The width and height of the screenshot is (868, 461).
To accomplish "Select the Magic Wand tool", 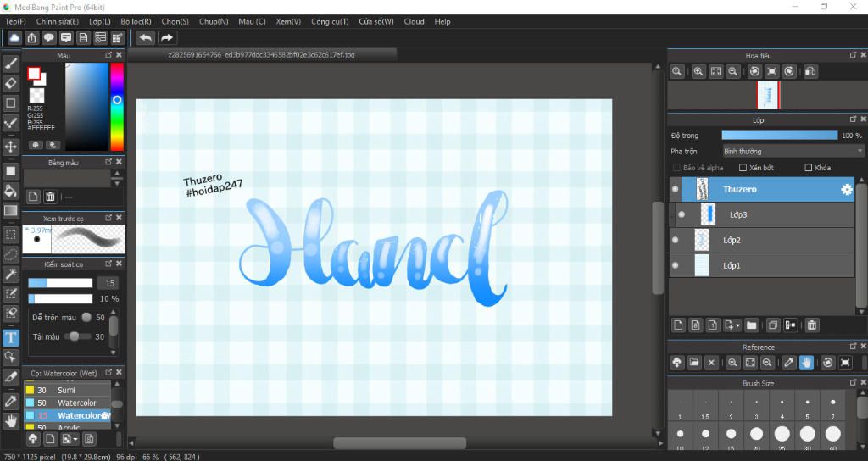I will click(10, 274).
